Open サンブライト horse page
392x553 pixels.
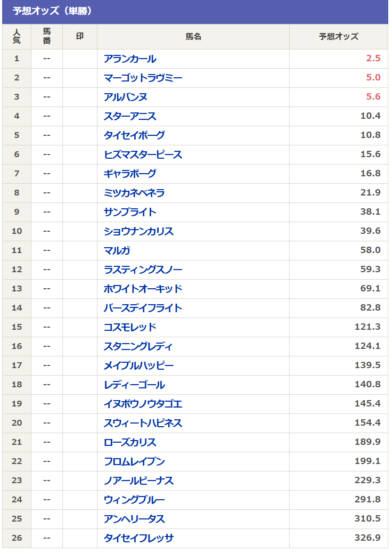pyautogui.click(x=130, y=212)
